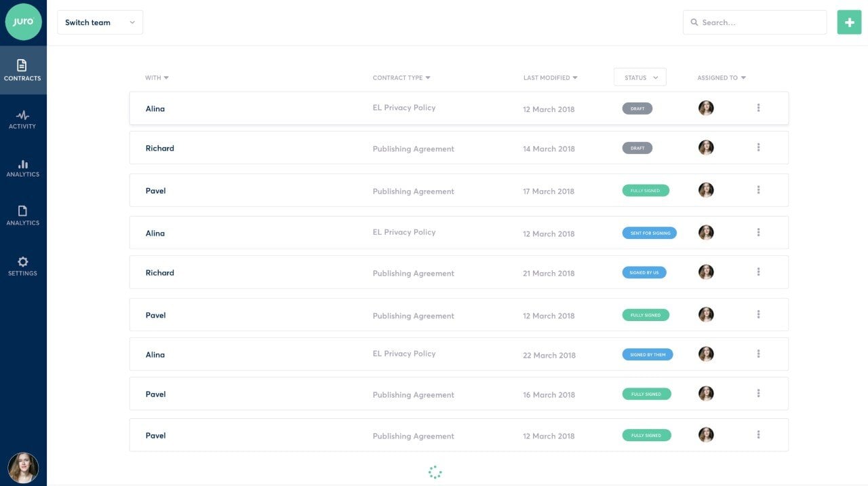The height and width of the screenshot is (486, 868).
Task: Open the document-style Analytics icon below it
Action: click(22, 211)
